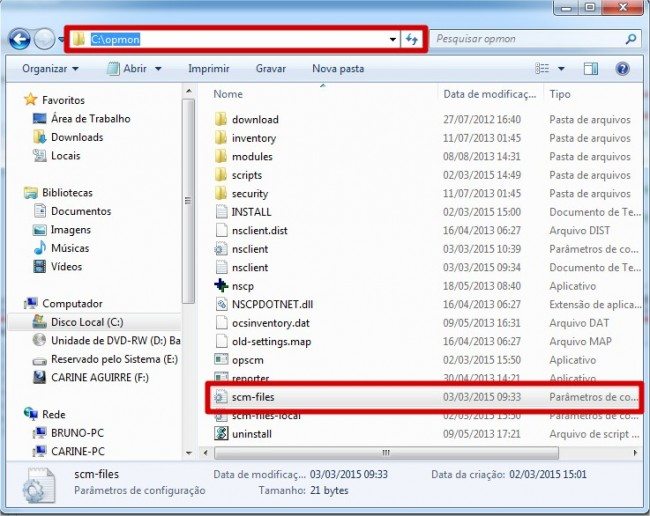The height and width of the screenshot is (516, 650).
Task: Select the NSCPDOTNET.dll file
Action: tap(271, 304)
